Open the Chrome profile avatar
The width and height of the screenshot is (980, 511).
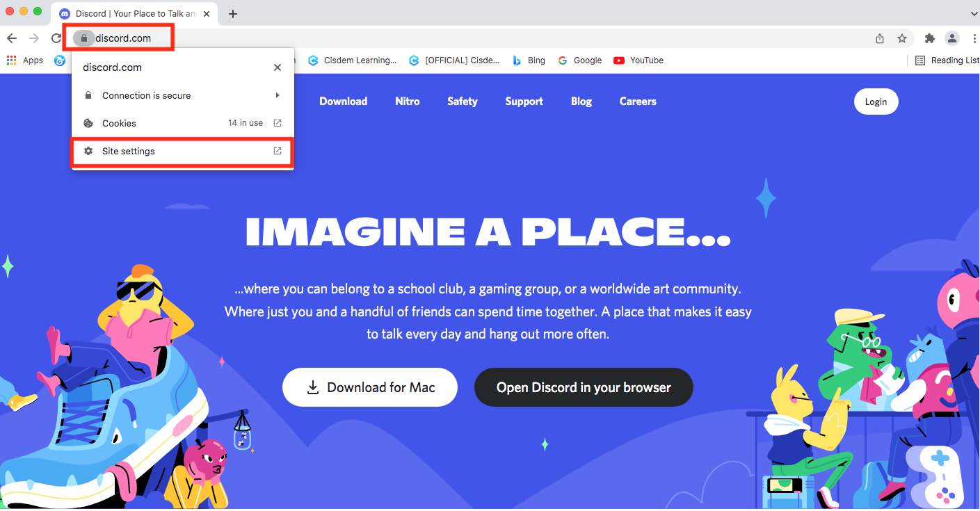(952, 38)
